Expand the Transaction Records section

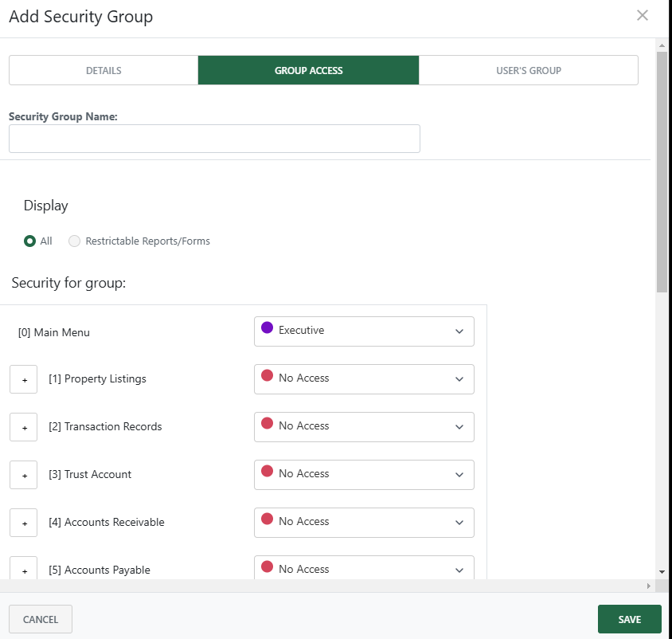(23, 427)
